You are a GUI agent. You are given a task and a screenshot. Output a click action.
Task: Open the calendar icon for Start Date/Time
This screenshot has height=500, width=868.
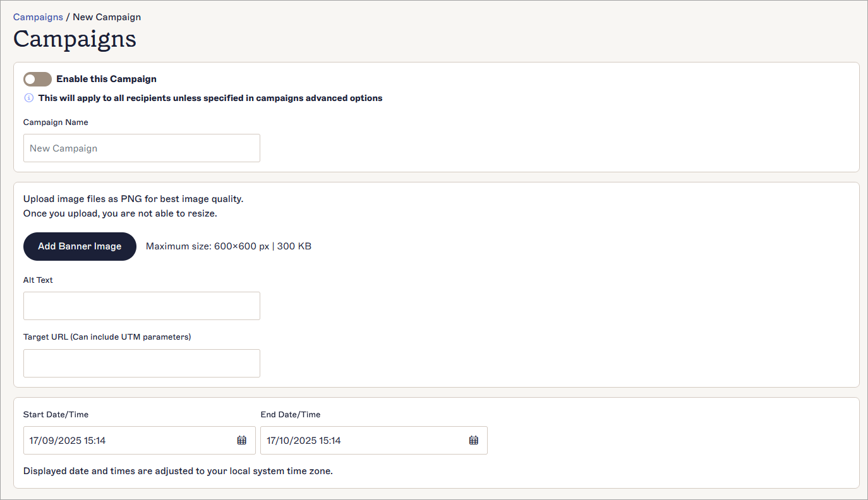[x=241, y=440]
